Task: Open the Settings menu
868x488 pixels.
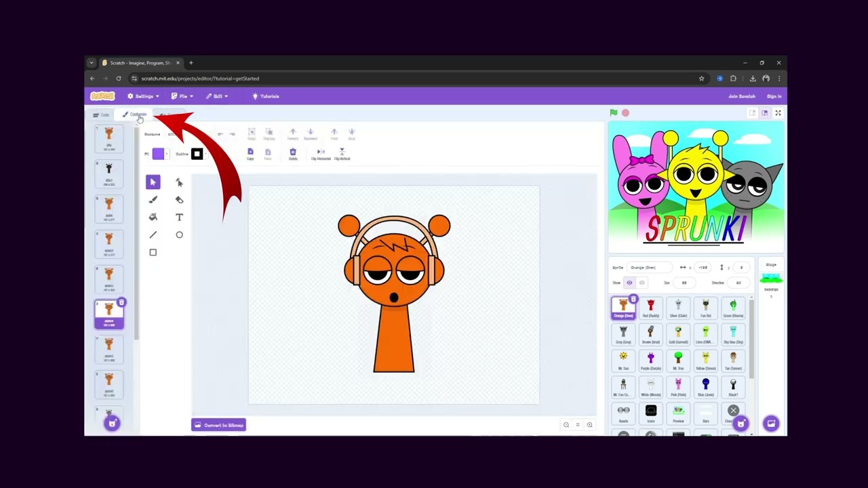Action: (x=143, y=96)
